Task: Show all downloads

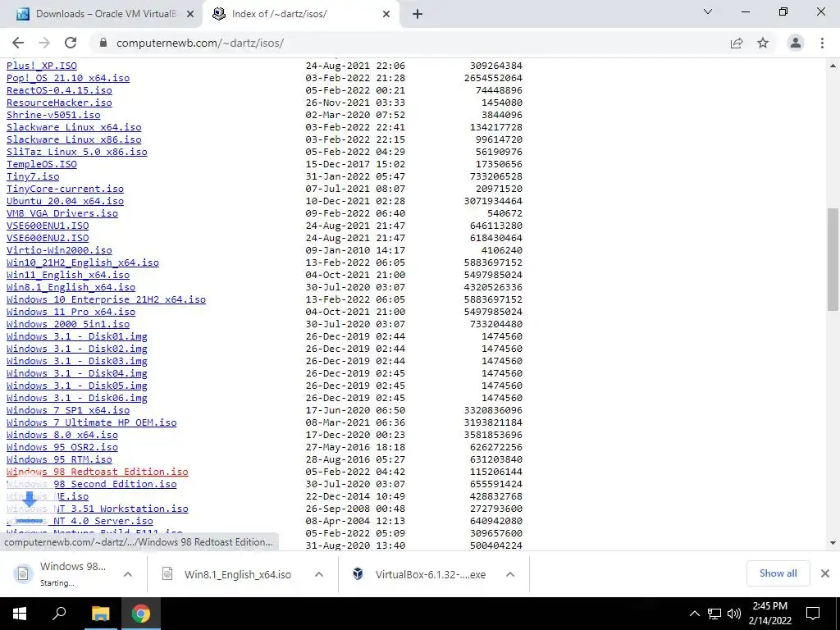Action: (x=778, y=573)
